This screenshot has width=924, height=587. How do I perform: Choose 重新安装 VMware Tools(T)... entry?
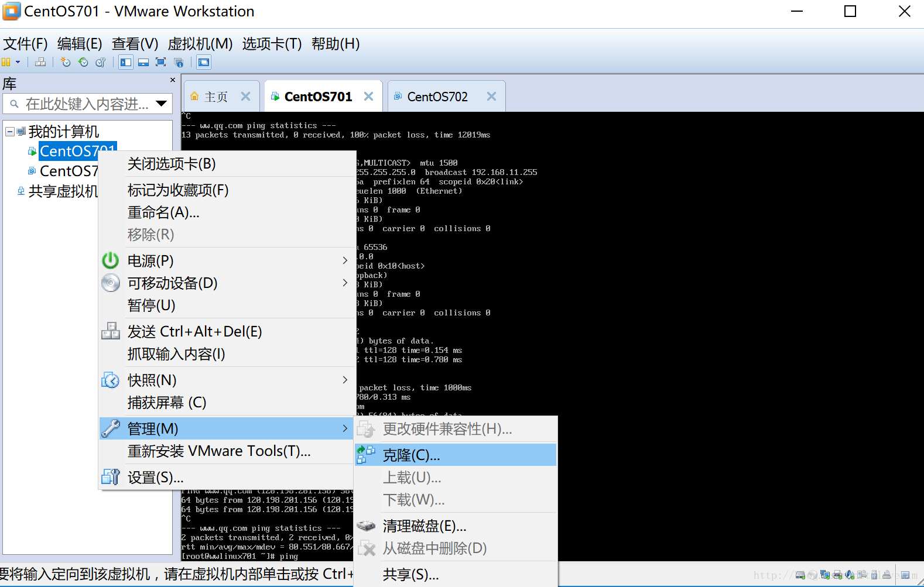click(227, 451)
